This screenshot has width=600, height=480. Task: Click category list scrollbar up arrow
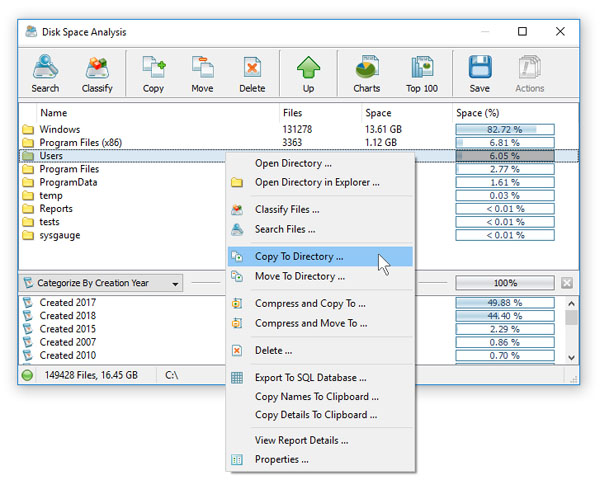571,304
